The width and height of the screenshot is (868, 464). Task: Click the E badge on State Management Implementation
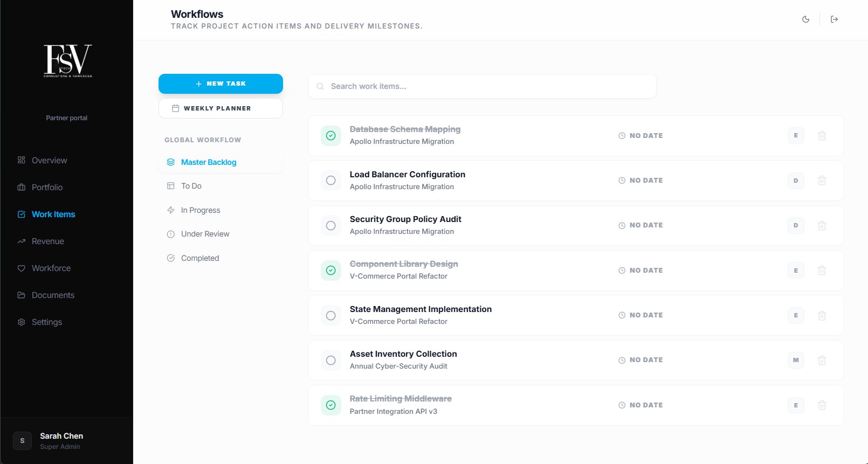click(x=796, y=315)
